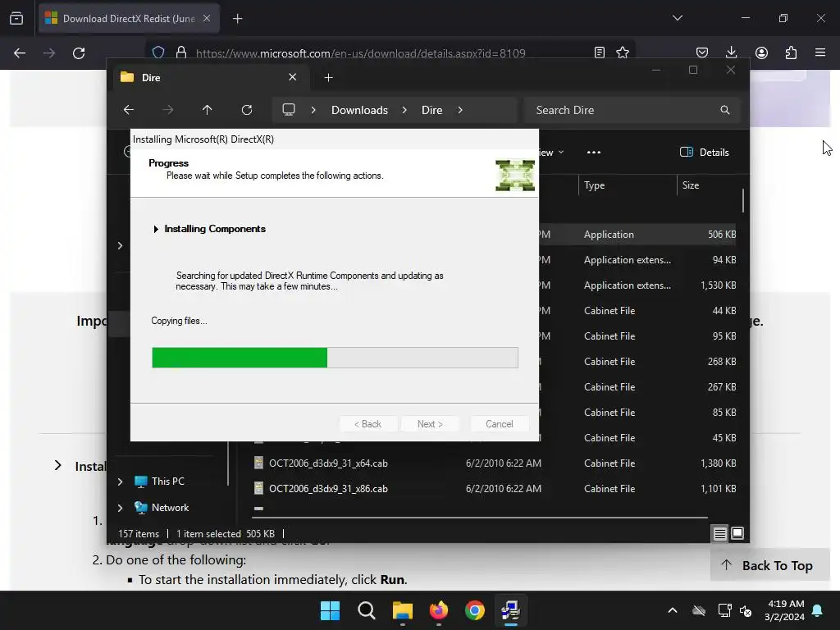Open Explorer See more ellipsis menu

(x=594, y=152)
